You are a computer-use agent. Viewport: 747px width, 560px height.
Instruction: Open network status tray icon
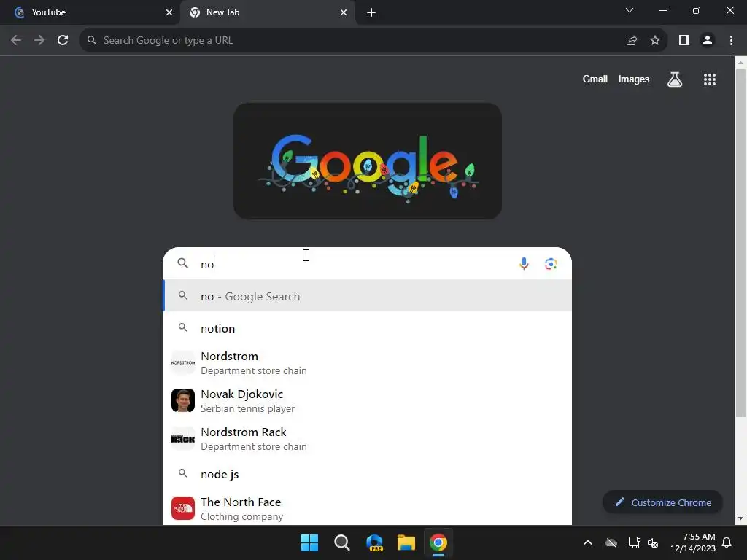click(634, 542)
